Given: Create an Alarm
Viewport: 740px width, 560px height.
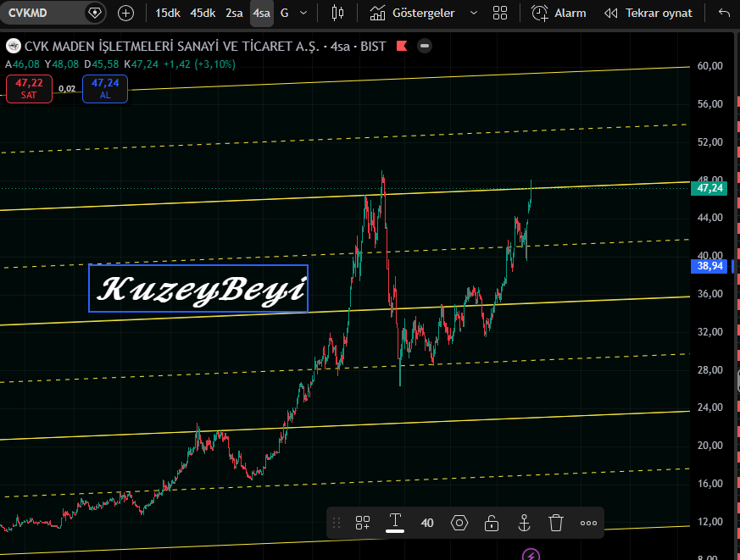Looking at the screenshot, I should point(559,13).
